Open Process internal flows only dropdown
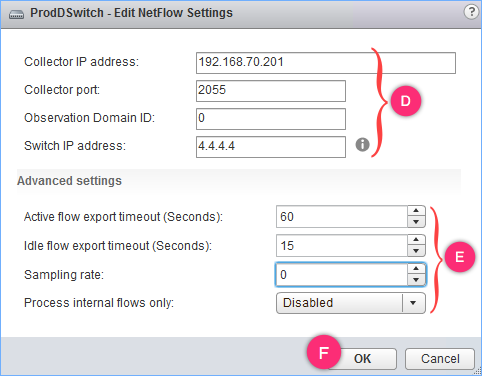 tap(351, 303)
